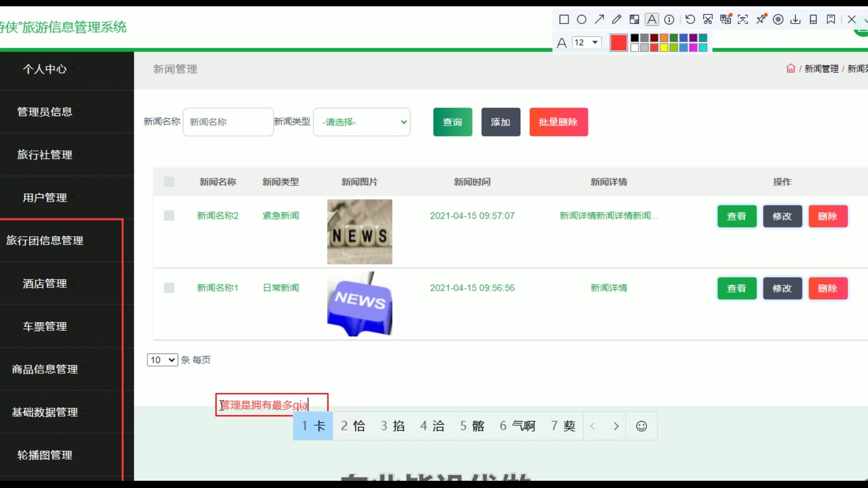Screen dimensions: 868x488
Task: Click the screenshot translate icon
Action: point(726,19)
